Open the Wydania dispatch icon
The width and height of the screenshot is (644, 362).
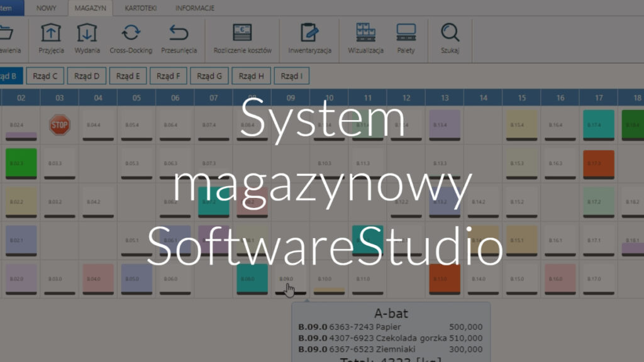(x=87, y=39)
